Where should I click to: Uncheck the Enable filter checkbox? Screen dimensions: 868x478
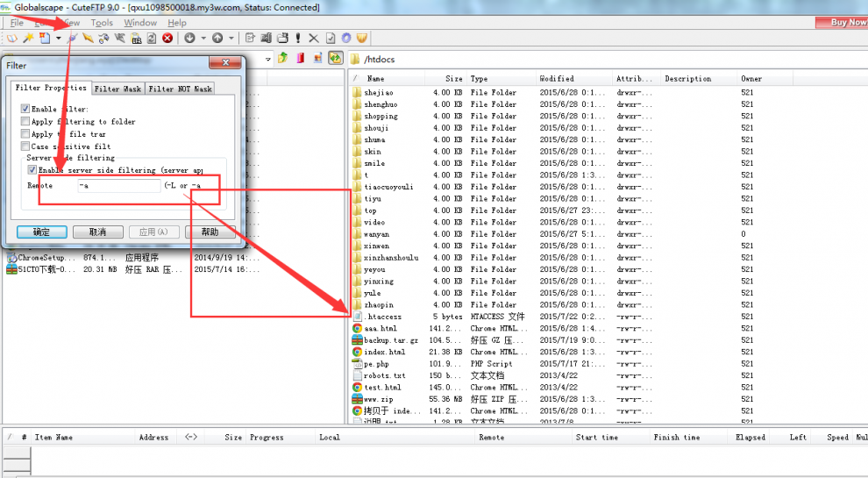pyautogui.click(x=25, y=109)
